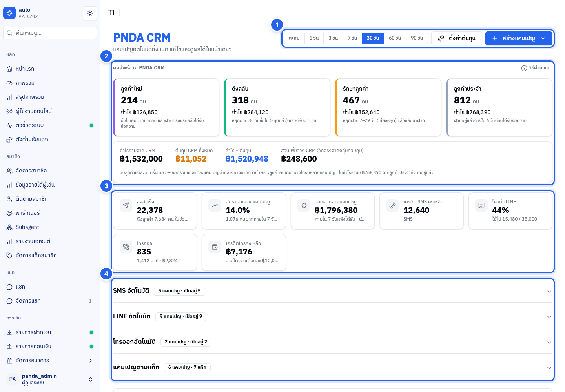Image resolution: width=565 pixels, height=392 pixels.
Task: Click the 9 แคมเปญ · เปิดอยู่ 9 badge
Action: (181, 316)
